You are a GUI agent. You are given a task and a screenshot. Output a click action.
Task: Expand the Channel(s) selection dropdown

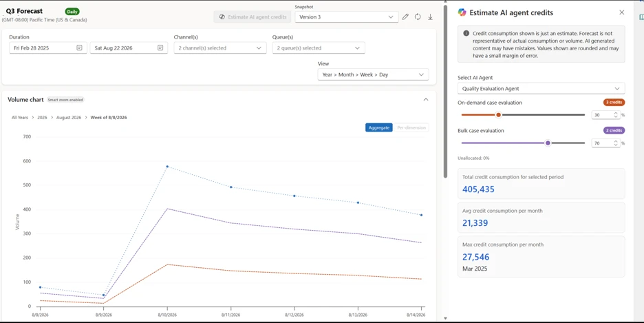pyautogui.click(x=219, y=48)
